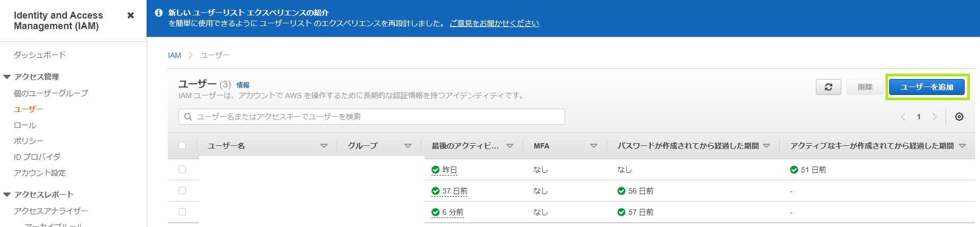Screen dimensions: 980x227
Task: Click green check icon beside 6 分前
Action: 436,212
